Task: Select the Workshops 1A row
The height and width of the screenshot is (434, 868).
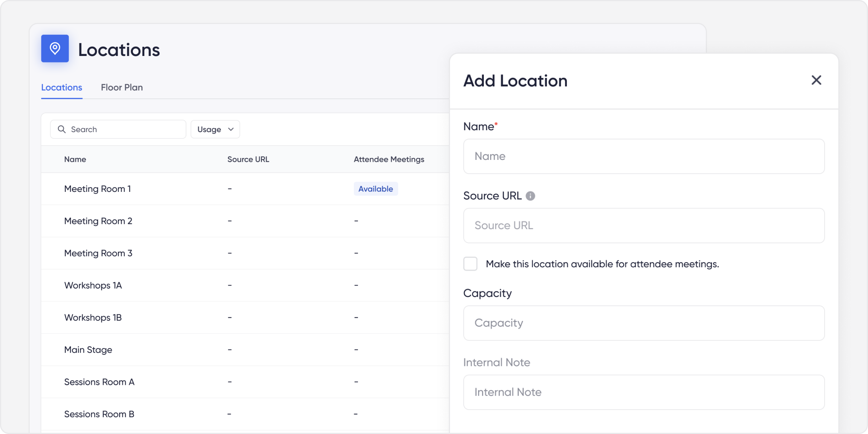Action: pos(245,286)
